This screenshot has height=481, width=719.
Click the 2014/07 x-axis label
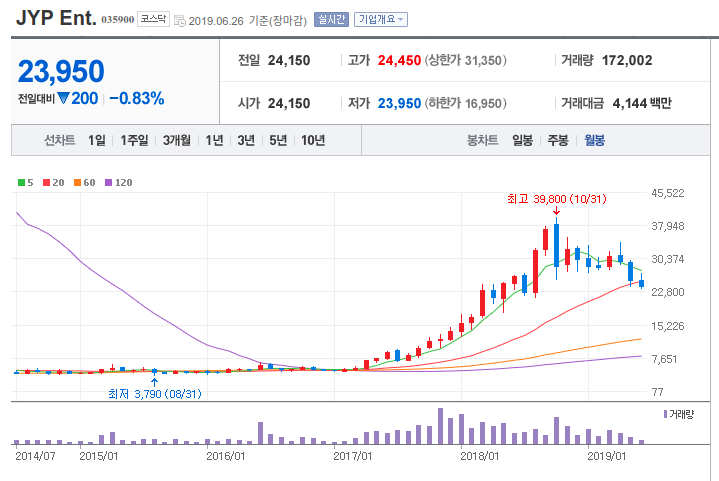point(35,456)
